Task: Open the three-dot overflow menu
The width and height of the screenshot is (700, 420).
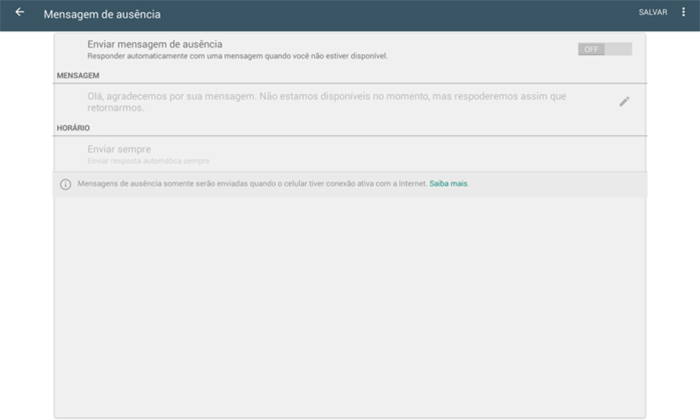Action: (684, 13)
